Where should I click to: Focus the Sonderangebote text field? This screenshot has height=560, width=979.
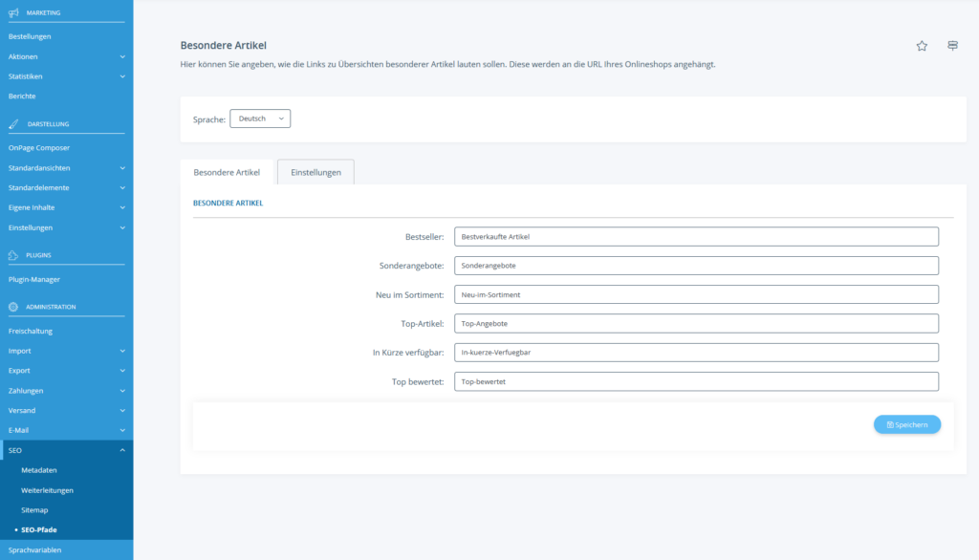696,266
